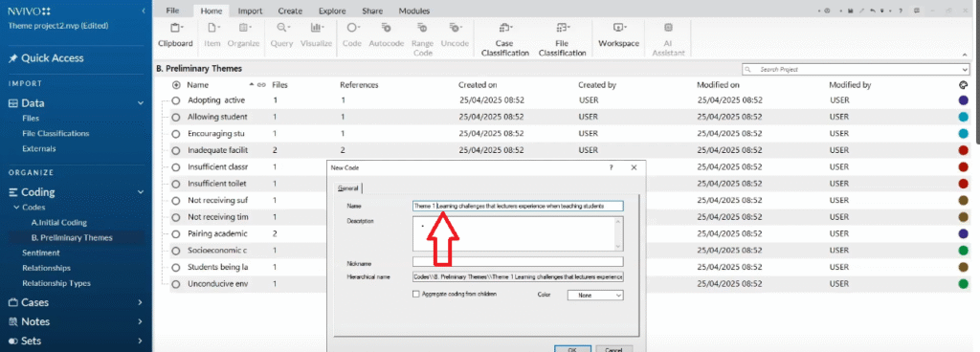This screenshot has height=352, width=980.
Task: Select the General tab in New Code
Action: (348, 187)
